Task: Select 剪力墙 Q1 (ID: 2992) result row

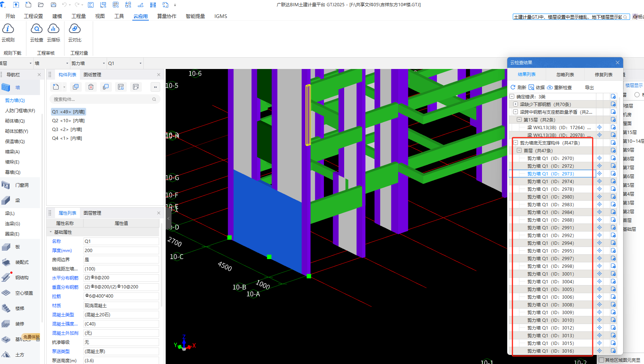Action: pyautogui.click(x=551, y=235)
